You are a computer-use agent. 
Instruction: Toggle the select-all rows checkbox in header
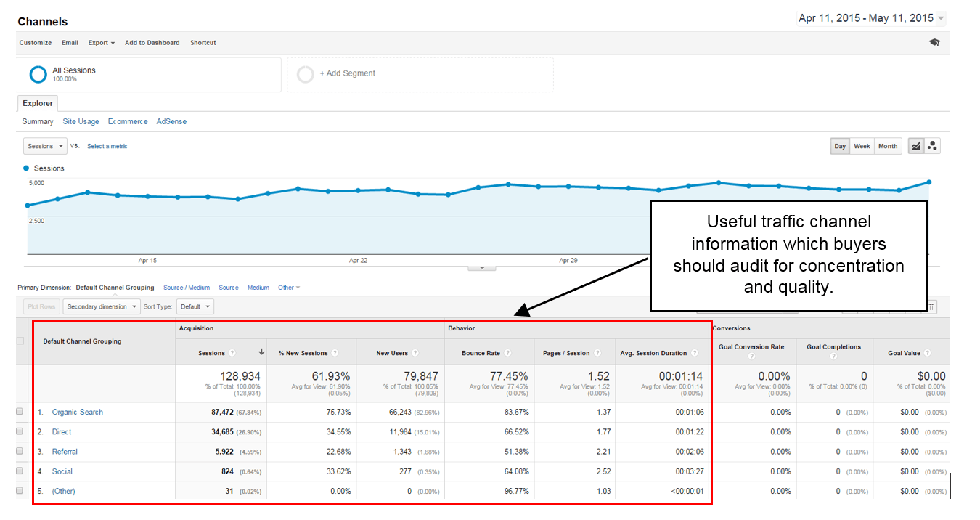pos(20,341)
